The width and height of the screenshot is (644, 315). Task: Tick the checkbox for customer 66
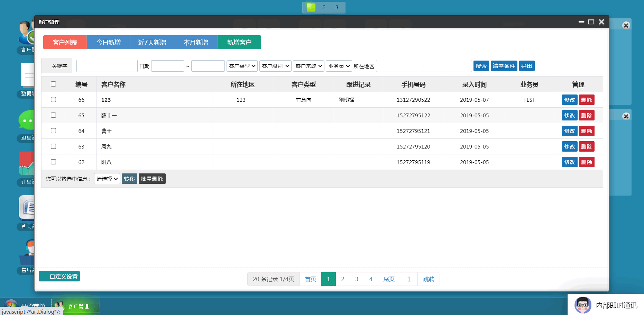(x=53, y=100)
